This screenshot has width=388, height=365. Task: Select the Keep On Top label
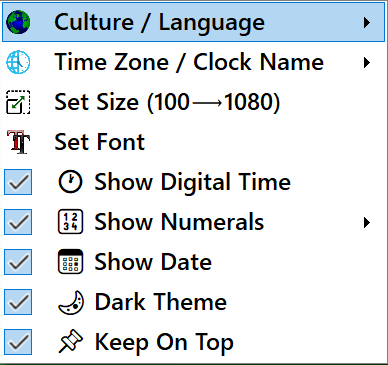point(164,343)
